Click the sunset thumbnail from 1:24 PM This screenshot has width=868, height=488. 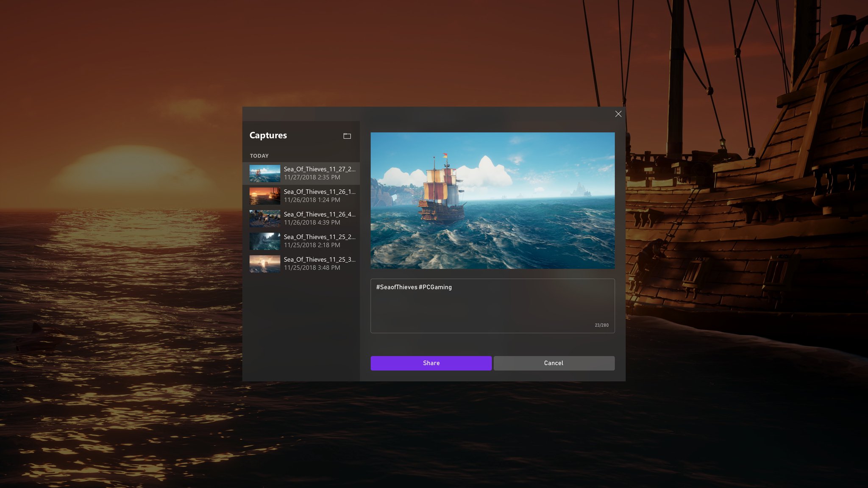(x=264, y=196)
